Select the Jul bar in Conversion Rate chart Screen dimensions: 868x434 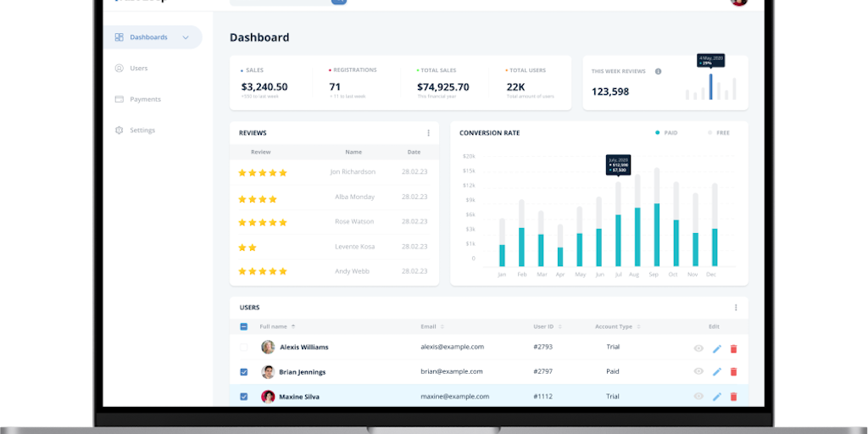618,225
